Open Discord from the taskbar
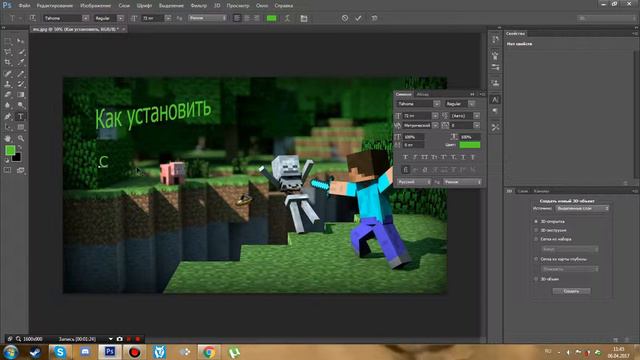 85,352
